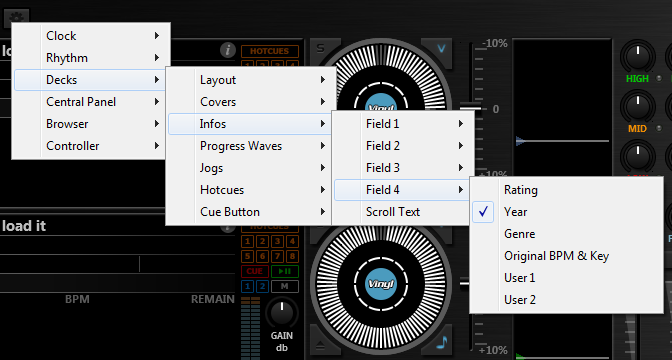Toggle the green play/pause button

[285, 271]
